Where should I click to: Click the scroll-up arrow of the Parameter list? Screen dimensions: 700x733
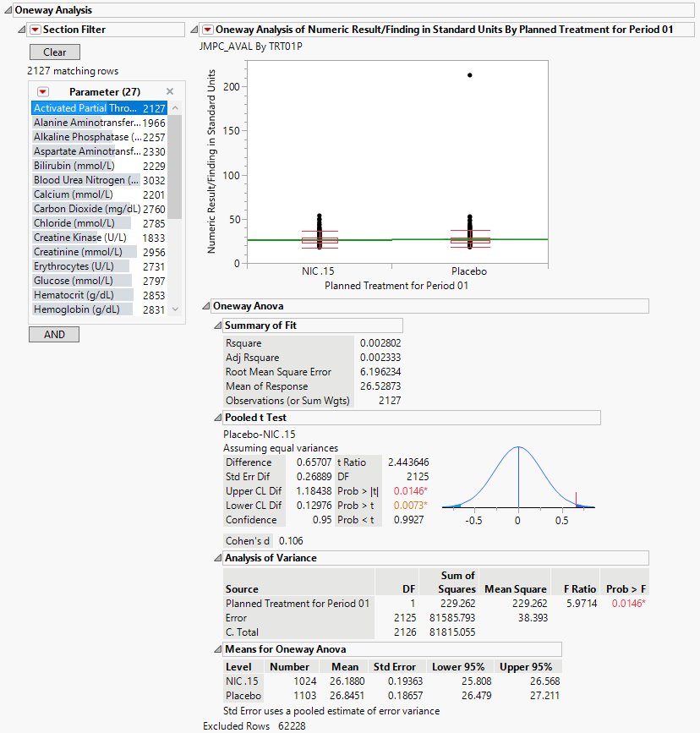coord(176,108)
